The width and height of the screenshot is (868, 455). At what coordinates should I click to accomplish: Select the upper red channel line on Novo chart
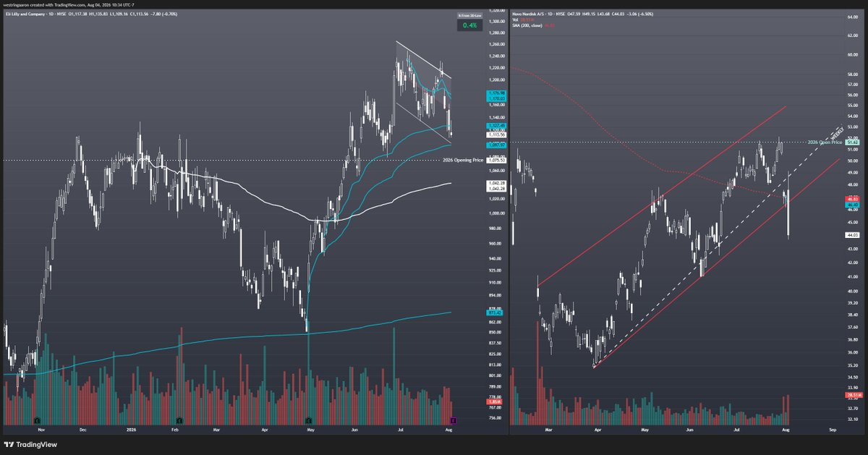click(x=662, y=195)
